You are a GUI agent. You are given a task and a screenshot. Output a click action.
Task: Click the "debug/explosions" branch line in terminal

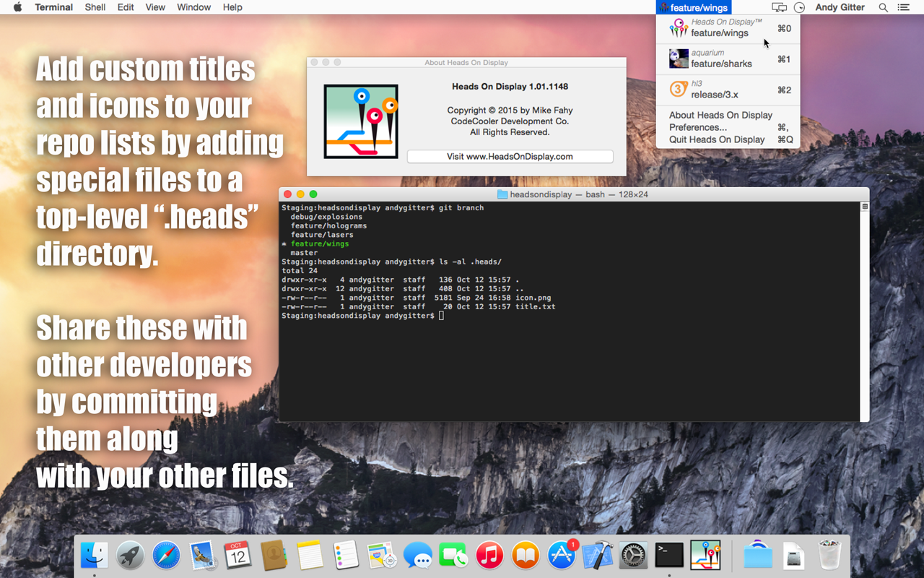[326, 217]
